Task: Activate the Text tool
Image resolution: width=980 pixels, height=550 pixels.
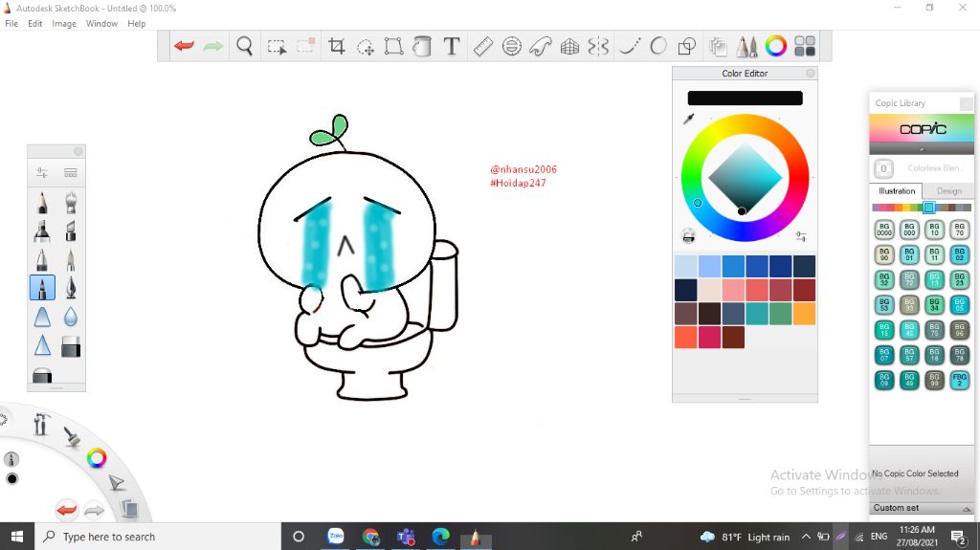Action: point(452,46)
